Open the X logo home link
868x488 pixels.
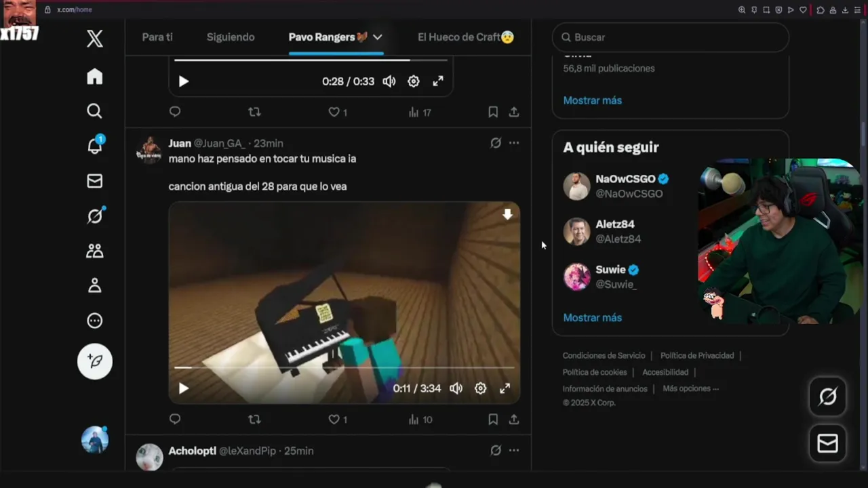[x=95, y=38]
